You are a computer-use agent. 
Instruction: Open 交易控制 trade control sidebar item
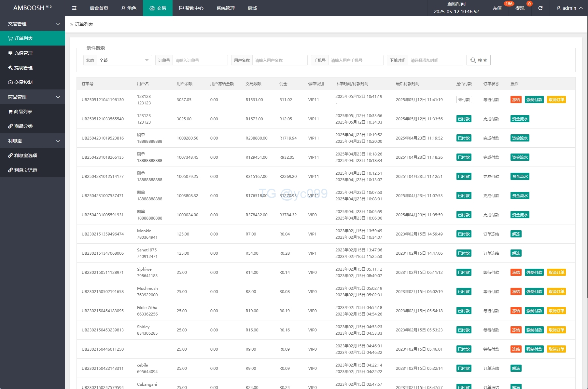coord(23,82)
